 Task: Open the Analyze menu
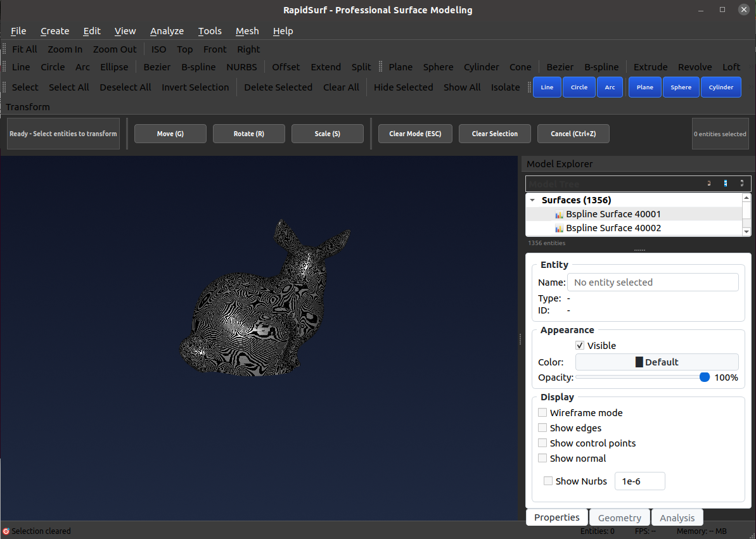pos(167,31)
